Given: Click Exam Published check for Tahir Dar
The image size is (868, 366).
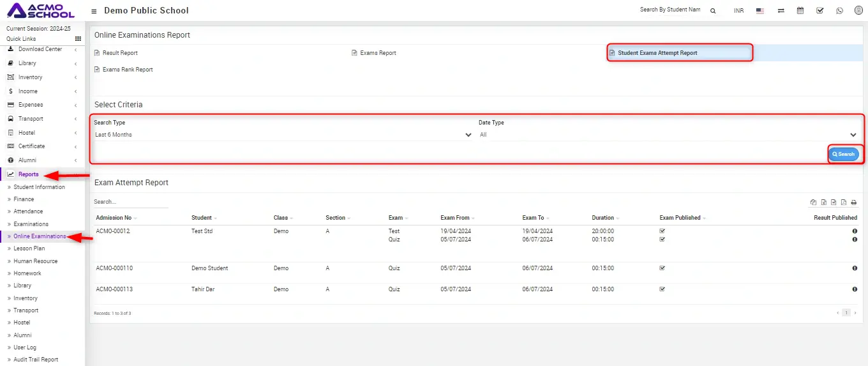Looking at the screenshot, I should coord(662,289).
